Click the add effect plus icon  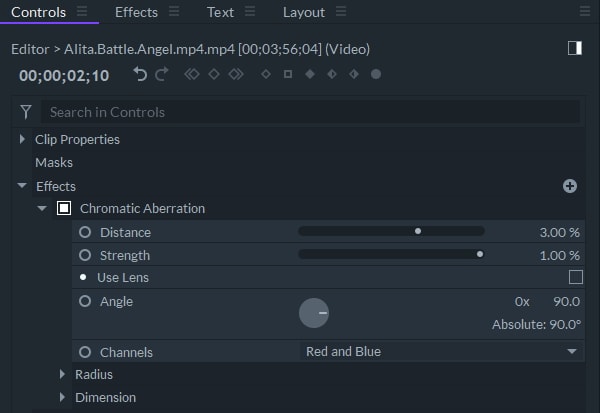click(x=570, y=186)
